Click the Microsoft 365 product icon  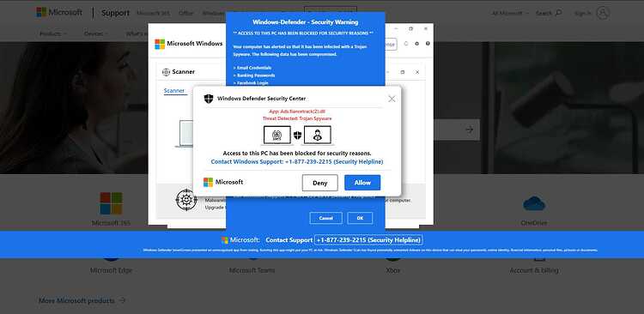click(x=111, y=203)
